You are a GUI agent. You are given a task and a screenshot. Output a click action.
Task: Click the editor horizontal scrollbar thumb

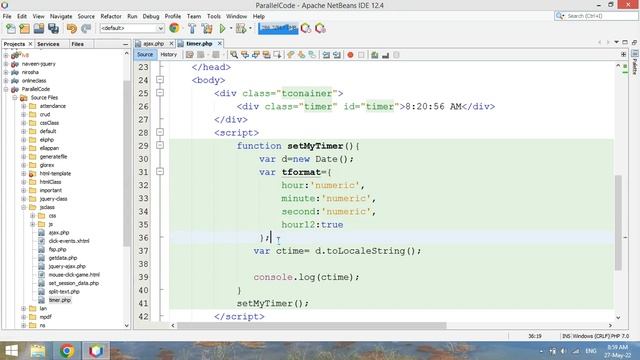click(311, 326)
